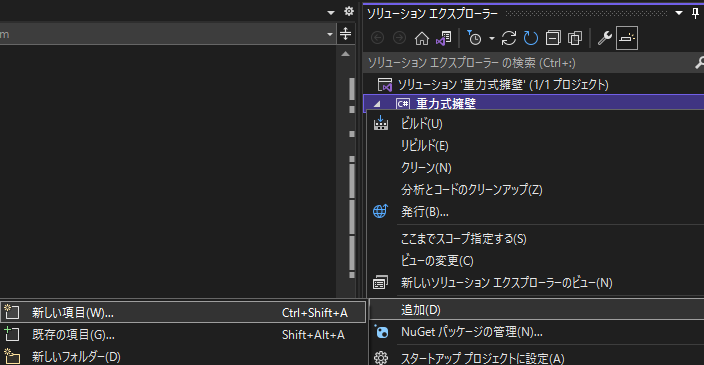Screen dimensions: 704x365
Task: Click the editor scrollbar up arrow
Action: [x=345, y=54]
